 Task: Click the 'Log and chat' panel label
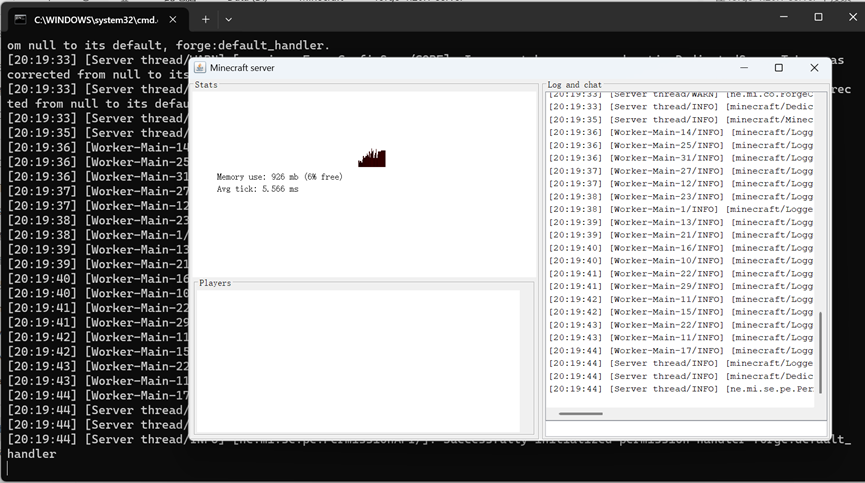coord(574,85)
